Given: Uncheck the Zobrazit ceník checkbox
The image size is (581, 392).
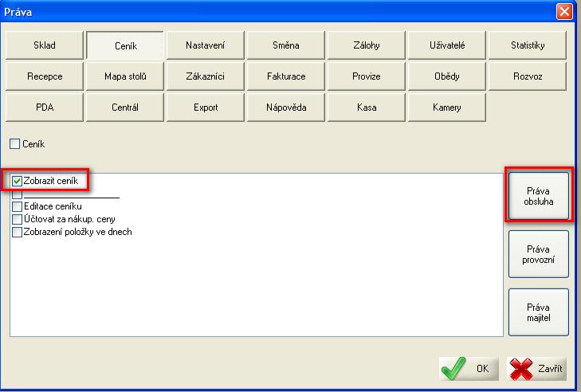Looking at the screenshot, I should click(18, 181).
